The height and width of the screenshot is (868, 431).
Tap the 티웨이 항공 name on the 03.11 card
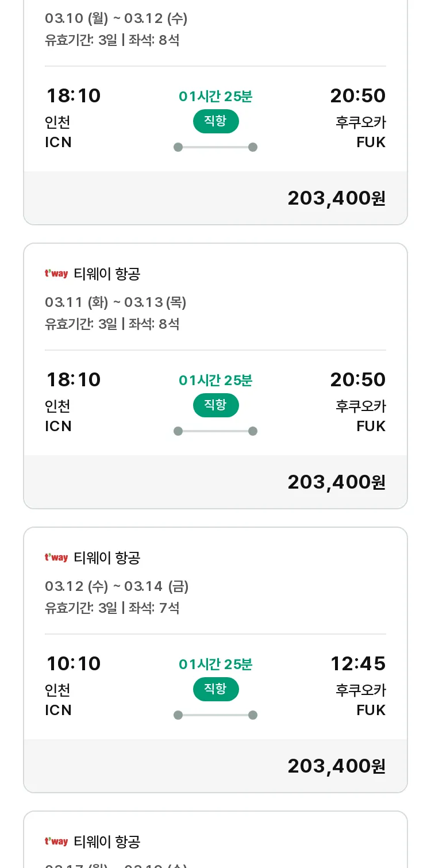(x=107, y=274)
